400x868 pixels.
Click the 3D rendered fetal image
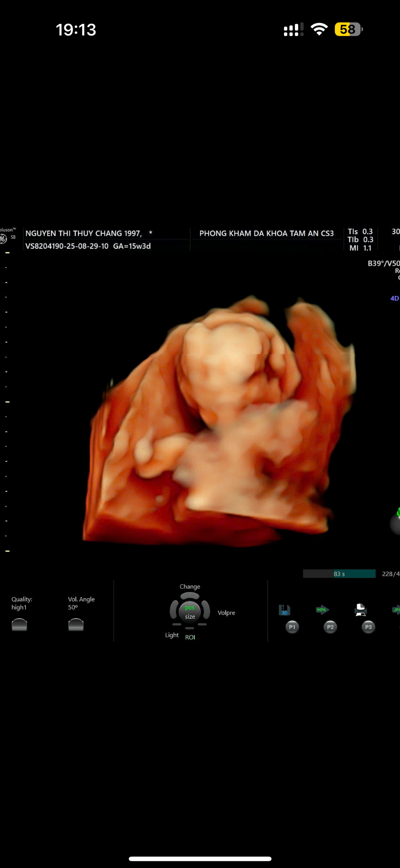pos(219,422)
